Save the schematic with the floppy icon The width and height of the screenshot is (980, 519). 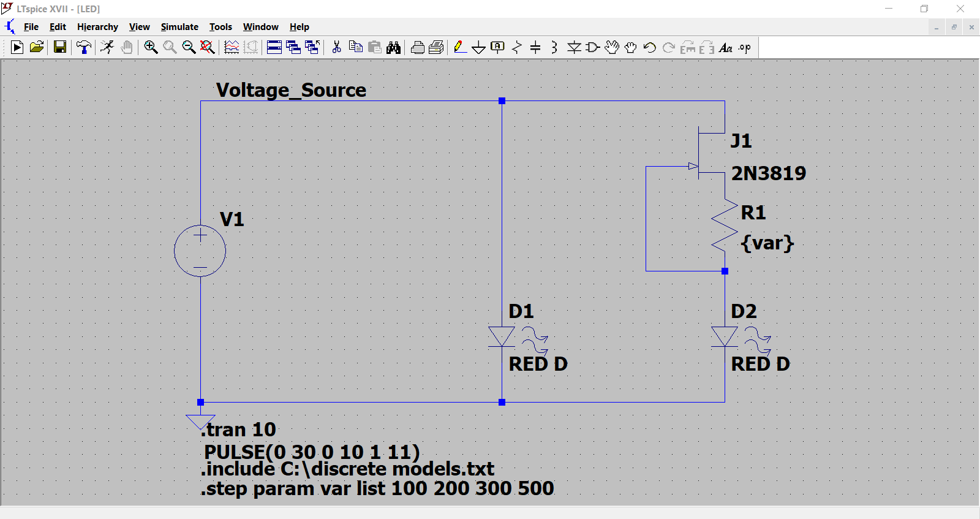tap(60, 47)
